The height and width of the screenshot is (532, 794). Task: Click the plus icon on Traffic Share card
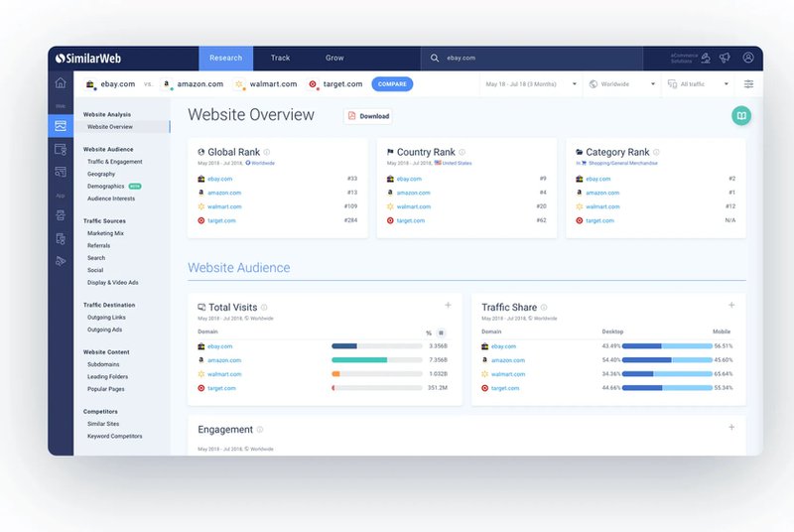coord(731,306)
